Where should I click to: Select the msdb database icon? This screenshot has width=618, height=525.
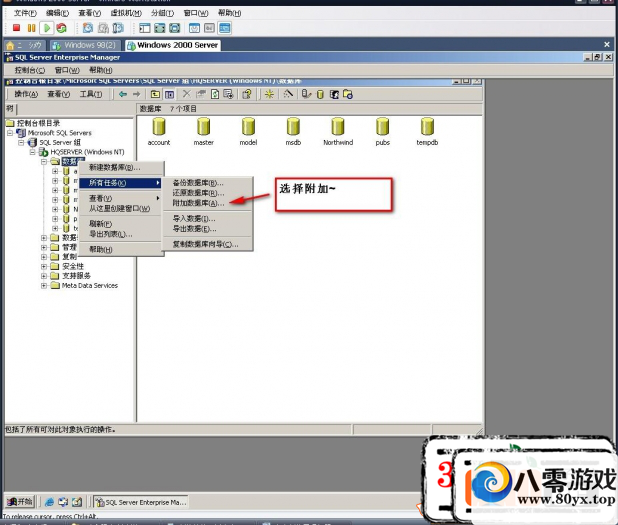pos(293,132)
